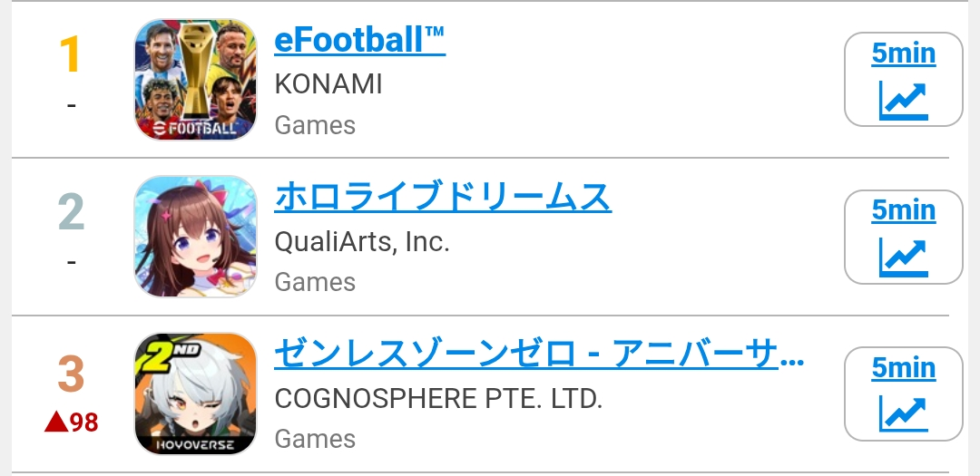
Task: Open the ゼンレスゾーンゼロ - アニバーサ… title link
Action: (539, 354)
